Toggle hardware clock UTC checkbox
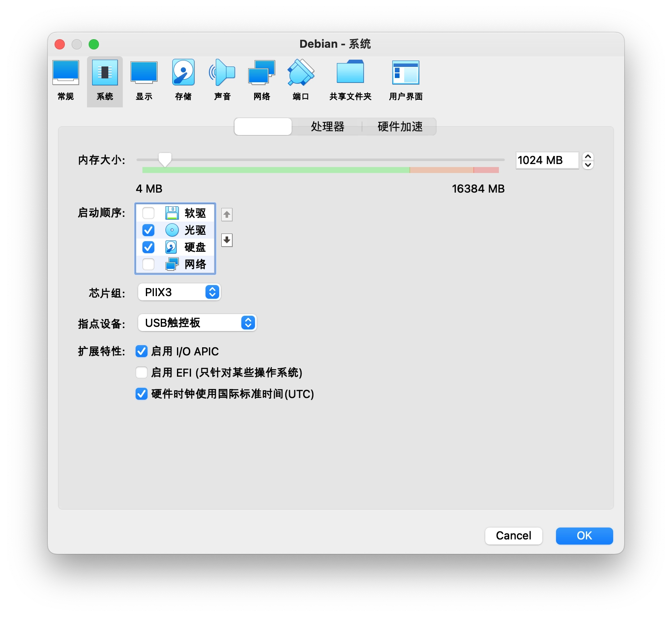672x617 pixels. coord(142,394)
